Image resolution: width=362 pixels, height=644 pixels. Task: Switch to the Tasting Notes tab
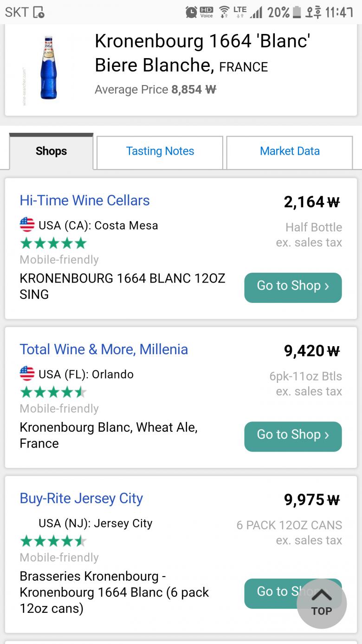pyautogui.click(x=160, y=151)
